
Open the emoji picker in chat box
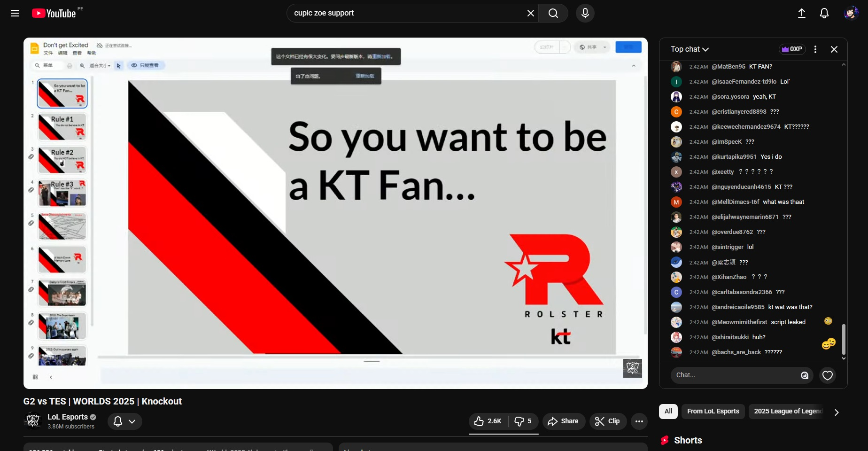tap(805, 375)
